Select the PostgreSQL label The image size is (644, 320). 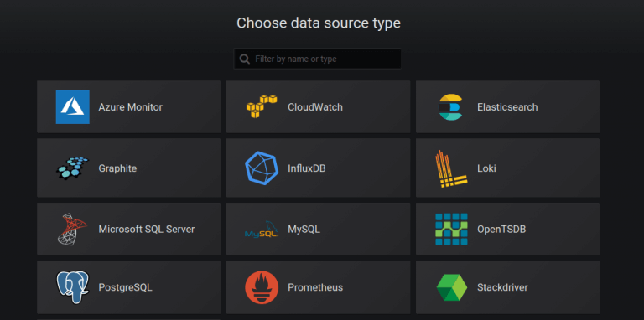click(x=125, y=287)
